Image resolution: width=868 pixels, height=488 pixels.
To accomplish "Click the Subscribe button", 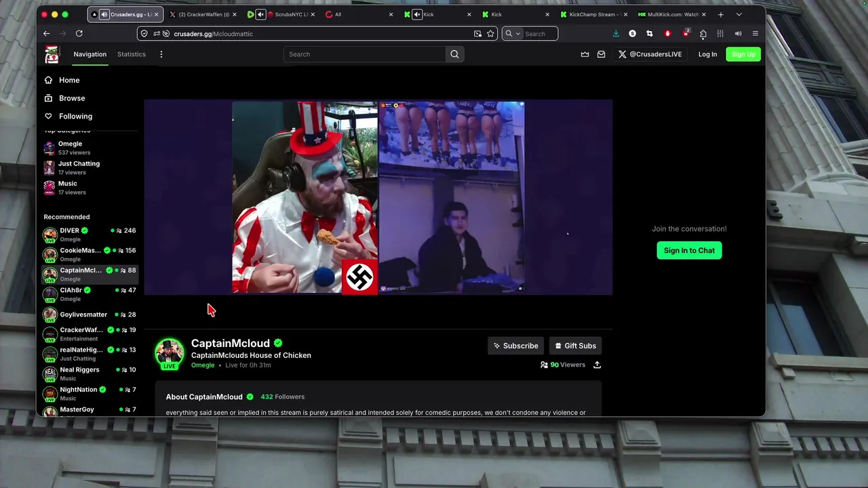I will (516, 346).
